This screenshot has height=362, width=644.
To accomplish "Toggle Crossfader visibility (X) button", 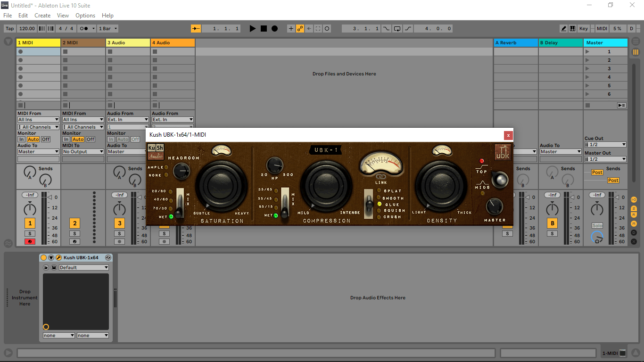I will click(634, 241).
